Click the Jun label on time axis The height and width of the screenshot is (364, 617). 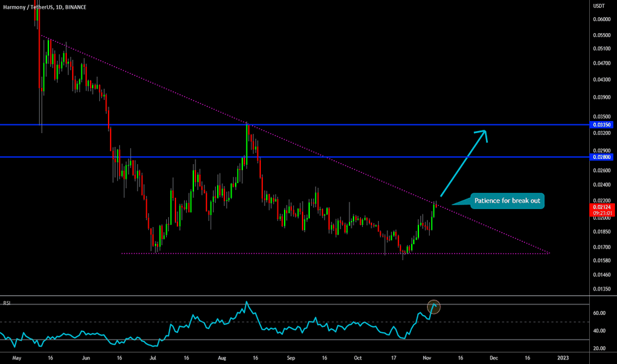coord(86,358)
